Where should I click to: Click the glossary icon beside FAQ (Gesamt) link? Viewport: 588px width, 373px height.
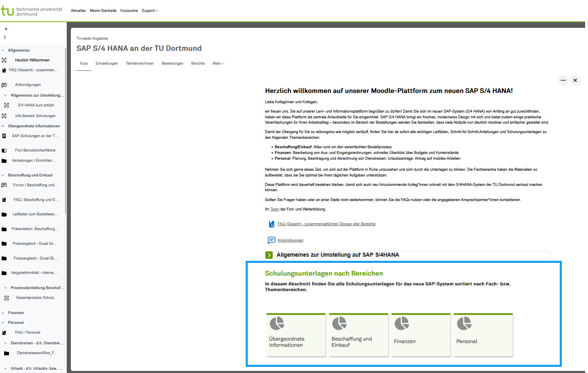point(271,224)
